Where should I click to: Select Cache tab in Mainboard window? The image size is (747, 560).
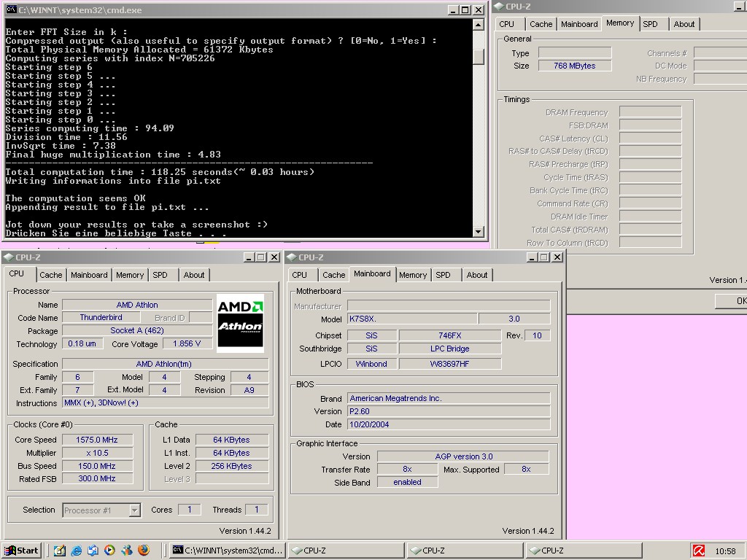click(333, 275)
